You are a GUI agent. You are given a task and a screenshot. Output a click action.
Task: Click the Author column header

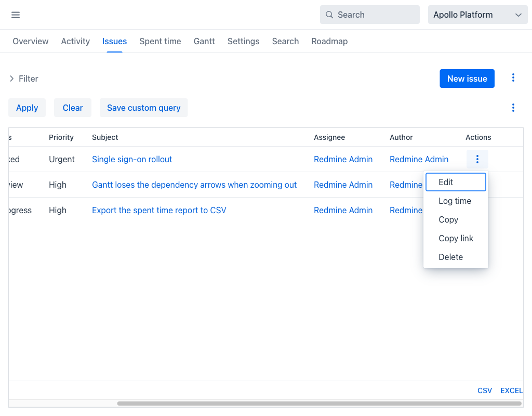(401, 137)
